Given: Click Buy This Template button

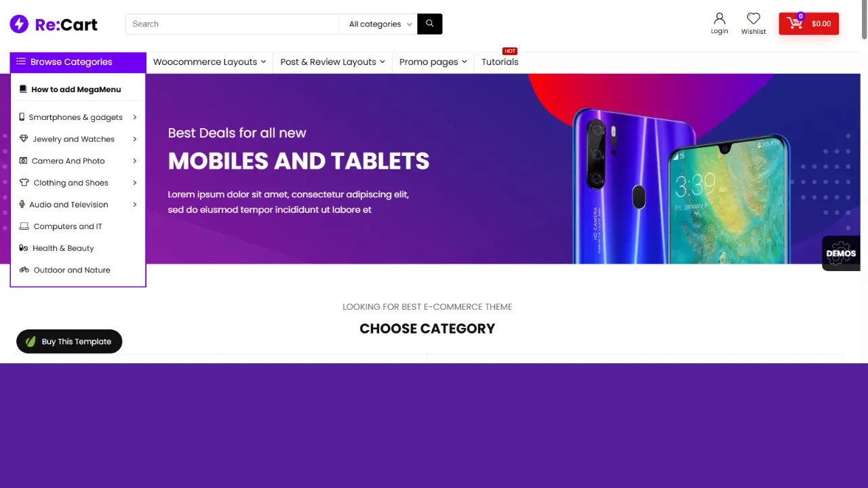Looking at the screenshot, I should (x=69, y=342).
